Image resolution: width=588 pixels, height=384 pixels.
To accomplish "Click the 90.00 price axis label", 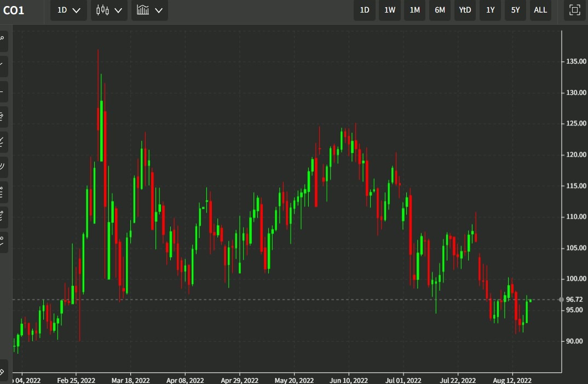I will pos(574,341).
